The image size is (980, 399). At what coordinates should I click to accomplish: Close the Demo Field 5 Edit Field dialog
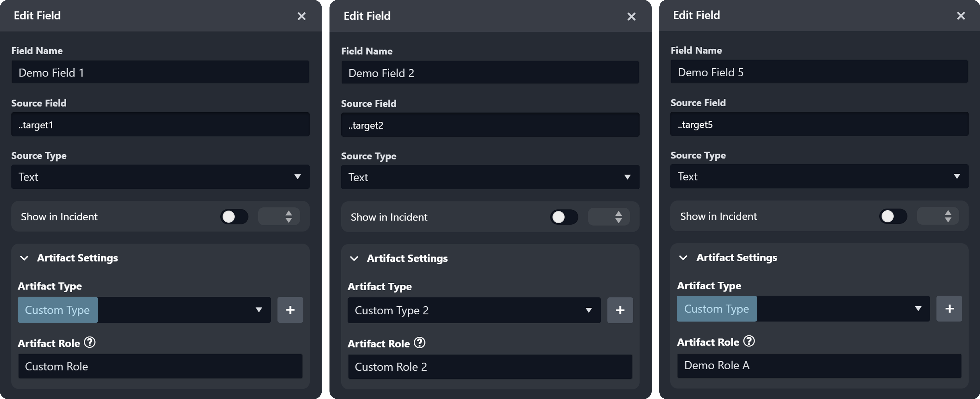click(961, 16)
